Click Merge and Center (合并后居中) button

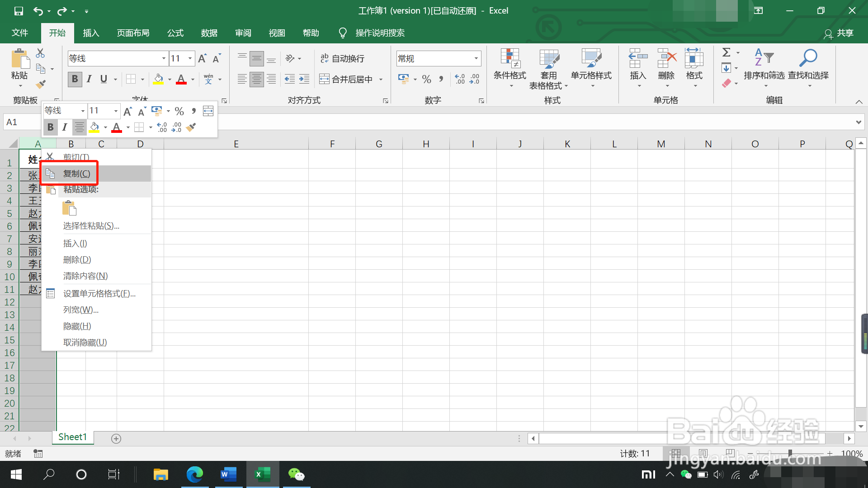(347, 80)
